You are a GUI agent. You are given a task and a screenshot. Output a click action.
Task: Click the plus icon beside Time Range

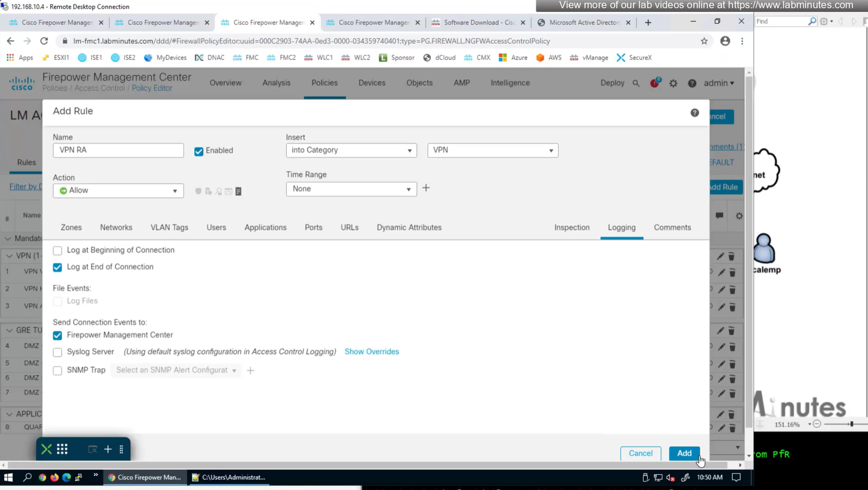(x=426, y=188)
